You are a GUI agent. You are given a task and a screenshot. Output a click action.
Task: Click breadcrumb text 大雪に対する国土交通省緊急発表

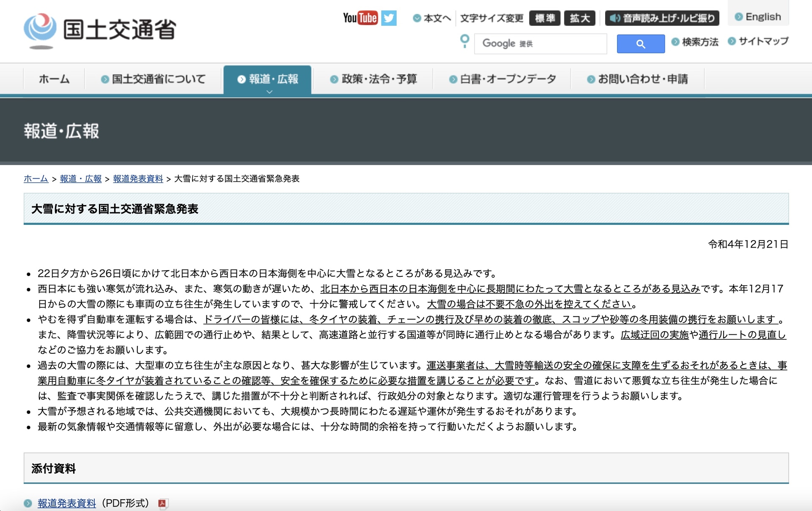click(x=237, y=179)
